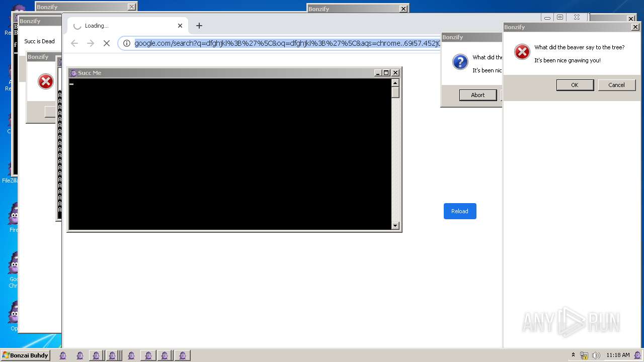Viewport: 644px width, 362px height.
Task: Click the third Bonzi taskbar button
Action: [x=96, y=355]
